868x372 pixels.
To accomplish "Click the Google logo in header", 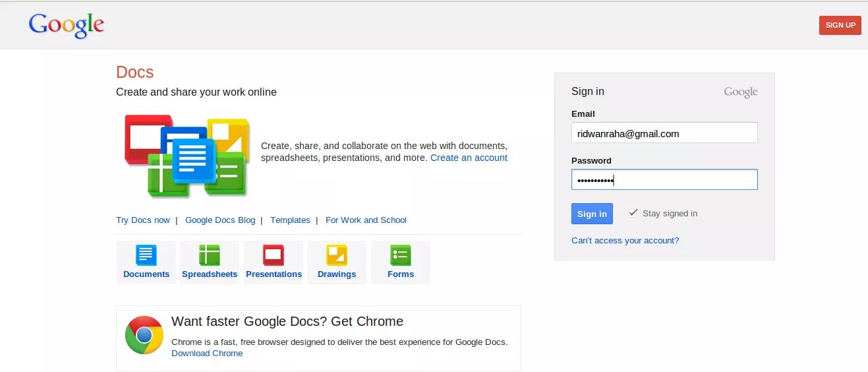I will [67, 25].
